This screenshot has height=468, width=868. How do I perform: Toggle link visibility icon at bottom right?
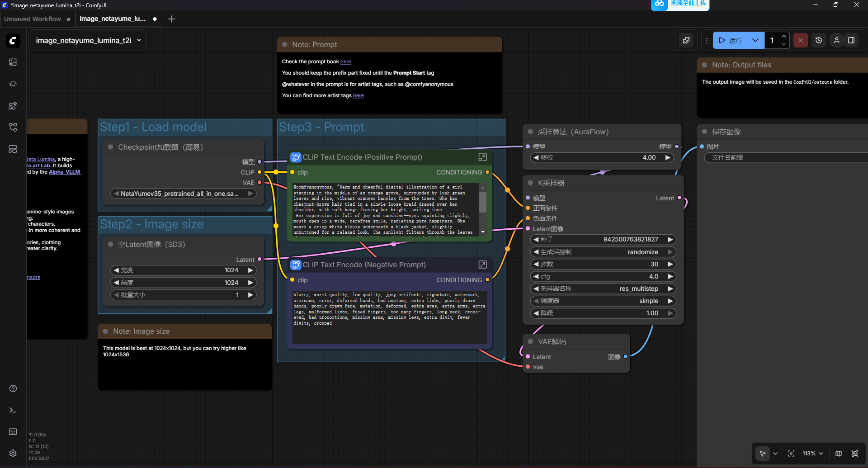click(855, 454)
